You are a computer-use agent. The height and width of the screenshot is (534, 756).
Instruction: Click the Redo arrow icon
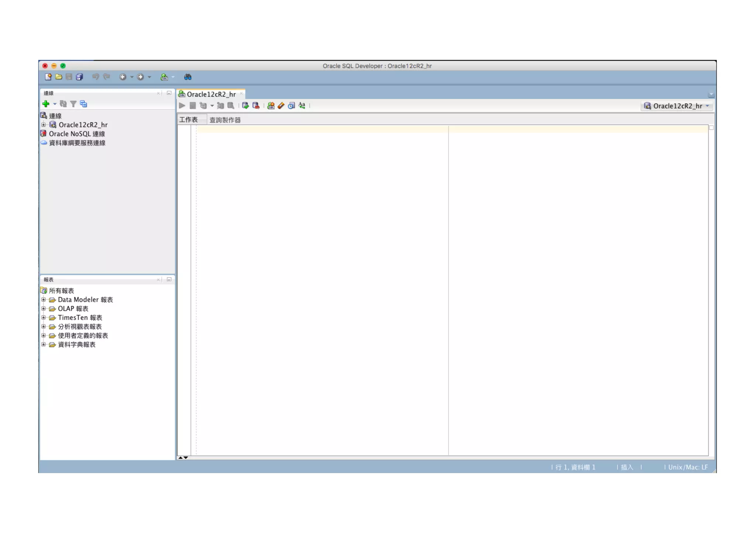(x=106, y=77)
